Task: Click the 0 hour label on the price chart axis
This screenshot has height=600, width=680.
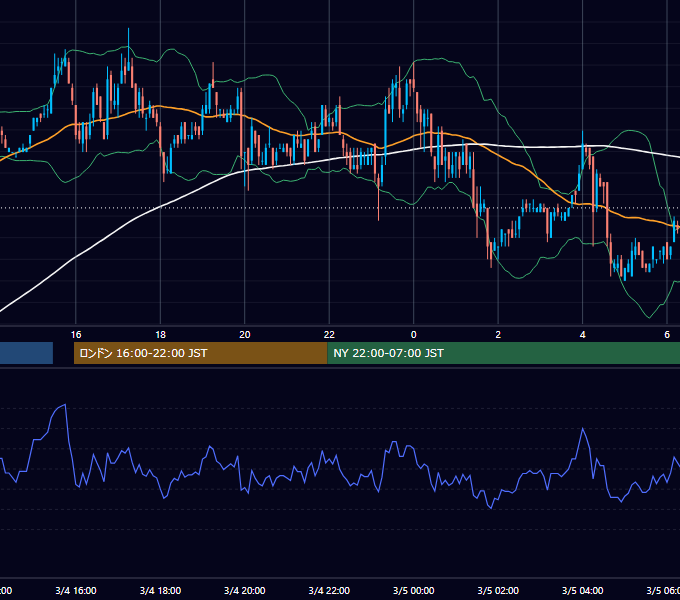Action: 413,334
